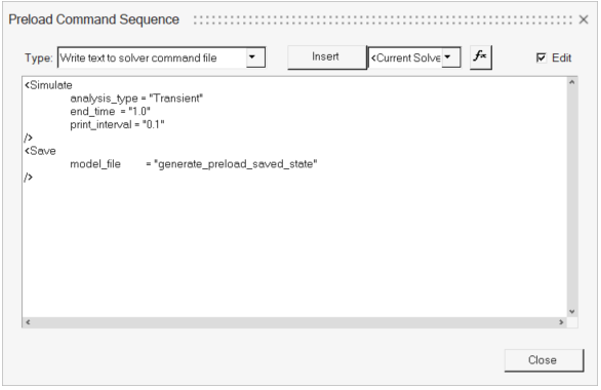This screenshot has height=390, width=601.
Task: Click the vertical scrollbar track
Action: click(572, 197)
